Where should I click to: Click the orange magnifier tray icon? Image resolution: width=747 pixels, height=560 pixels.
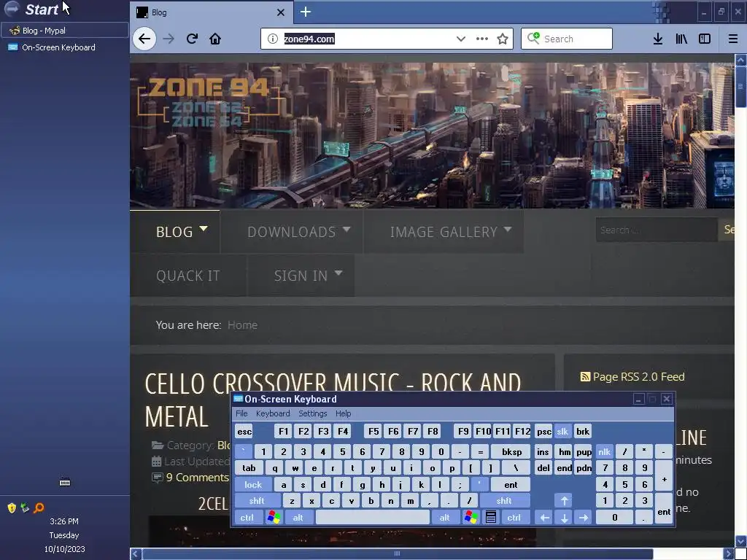[39, 507]
